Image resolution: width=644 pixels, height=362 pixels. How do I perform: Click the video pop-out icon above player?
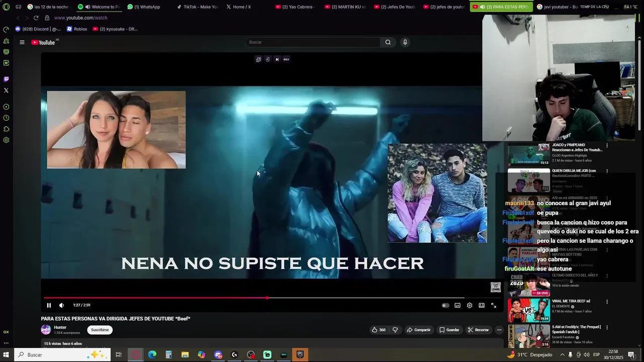(258, 59)
